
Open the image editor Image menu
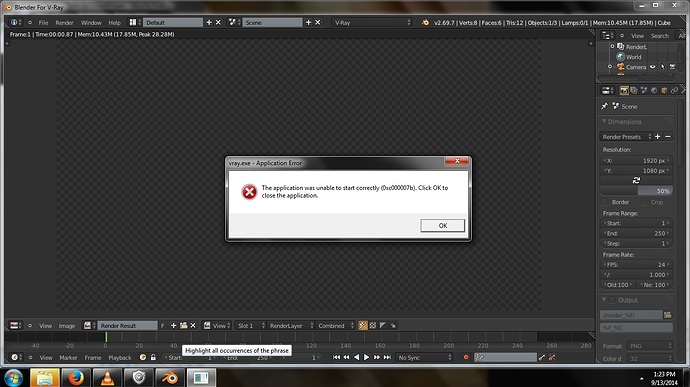[67, 326]
